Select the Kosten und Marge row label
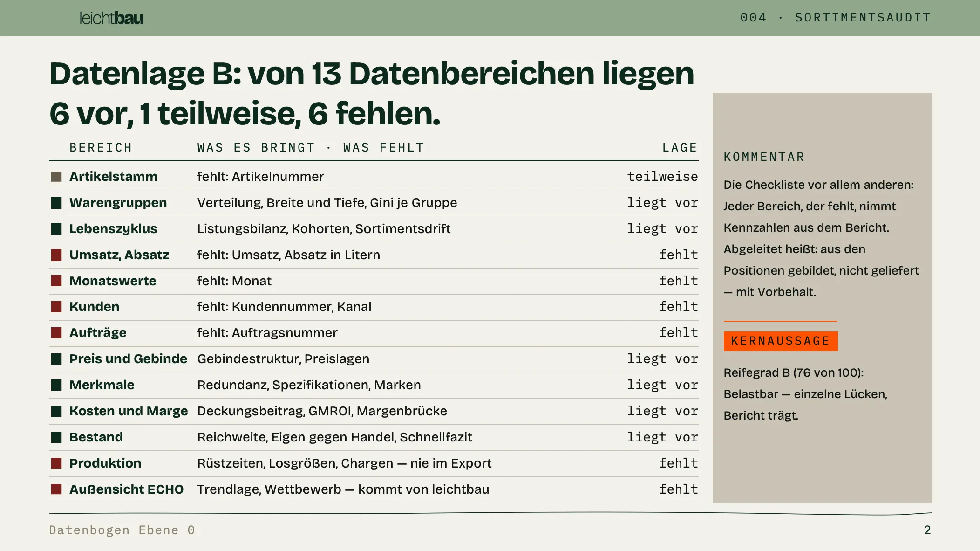The image size is (980, 551). (x=129, y=411)
